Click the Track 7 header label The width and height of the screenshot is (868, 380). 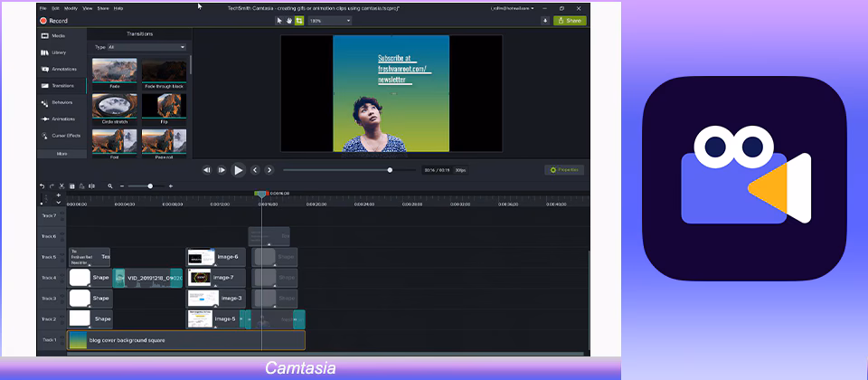[50, 215]
